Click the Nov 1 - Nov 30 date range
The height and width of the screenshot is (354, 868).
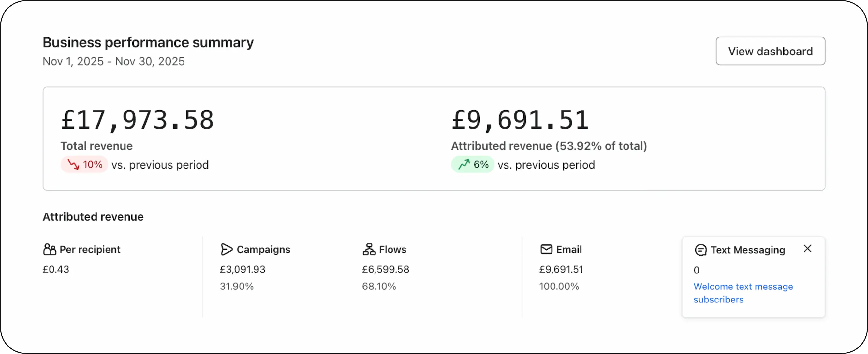click(x=113, y=61)
